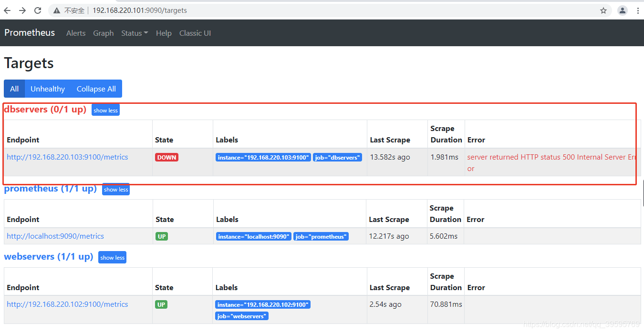Open the Alerts page
This screenshot has width=644, height=333.
pos(76,33)
